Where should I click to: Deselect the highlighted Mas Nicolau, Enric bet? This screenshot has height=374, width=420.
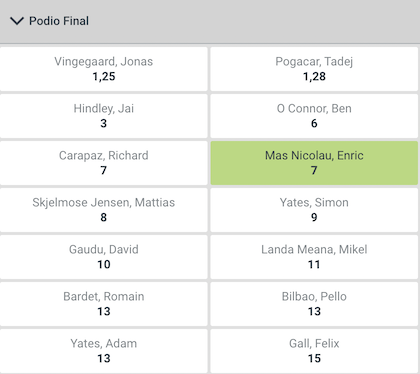coord(314,163)
